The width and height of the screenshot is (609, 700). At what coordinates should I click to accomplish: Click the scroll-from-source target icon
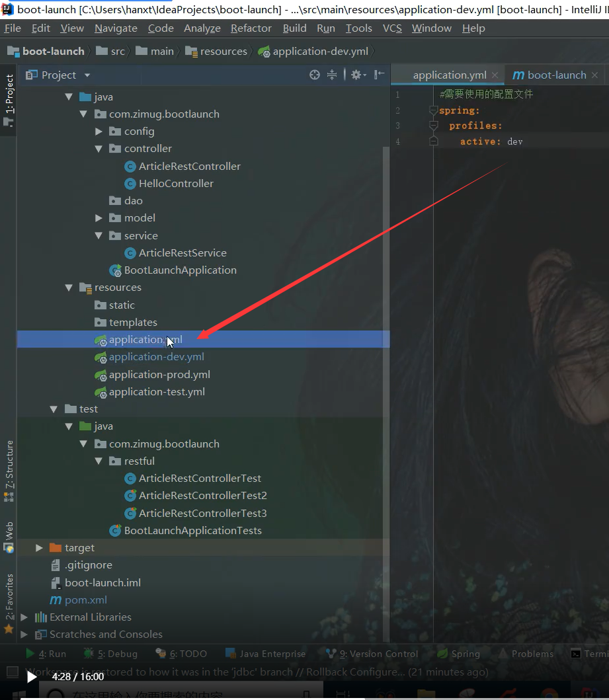tap(315, 75)
